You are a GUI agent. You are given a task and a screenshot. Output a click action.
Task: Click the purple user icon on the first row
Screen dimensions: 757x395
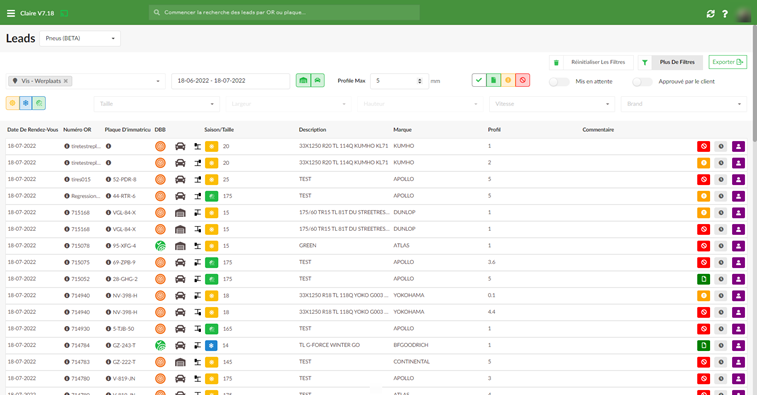point(738,146)
